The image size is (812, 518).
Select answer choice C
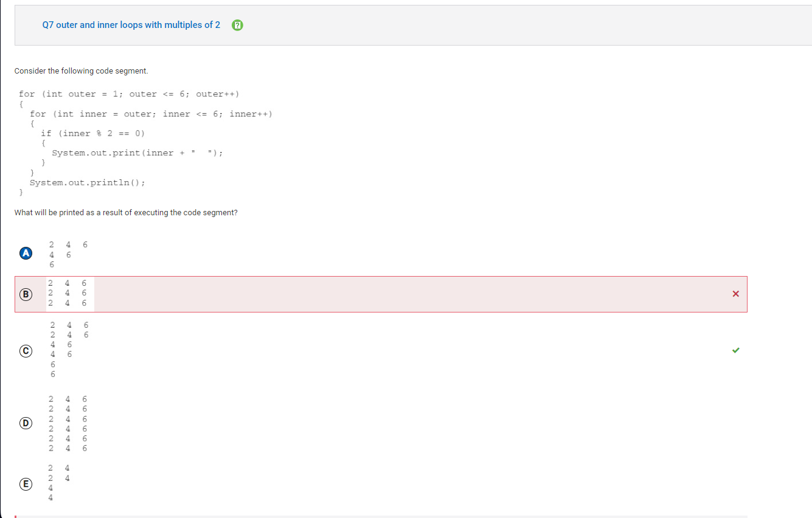click(25, 350)
